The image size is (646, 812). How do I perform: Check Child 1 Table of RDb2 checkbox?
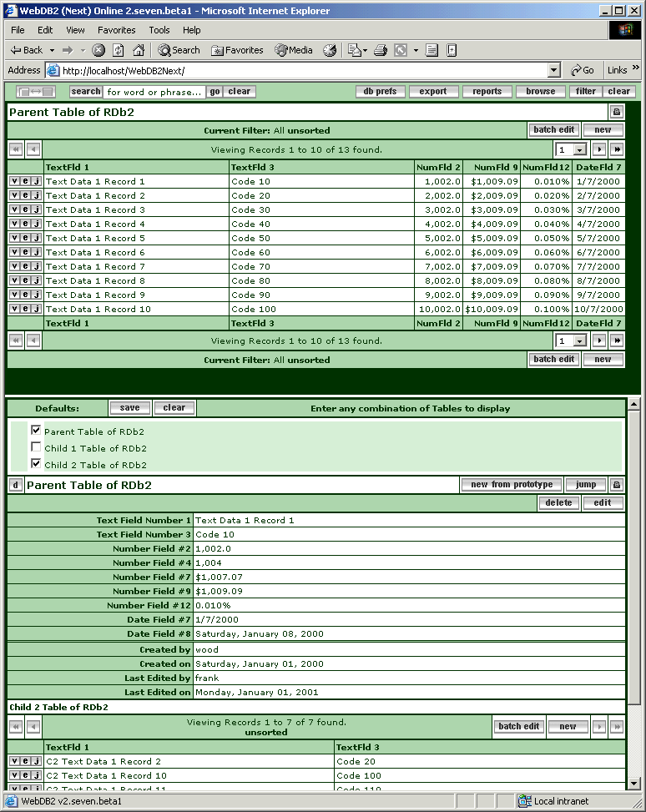point(36,446)
